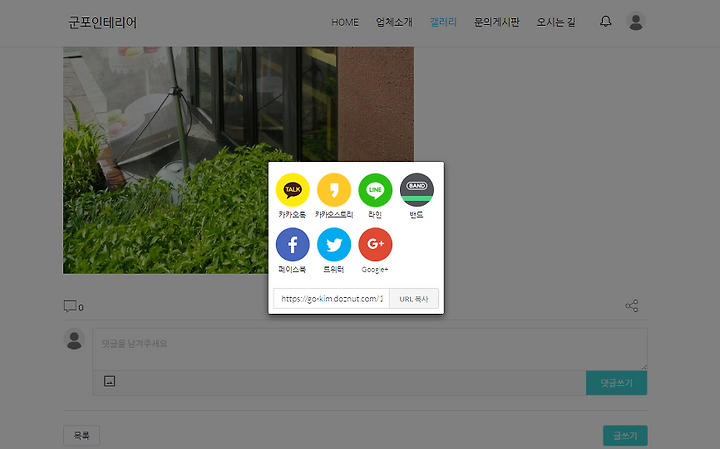Share the post on Facebook
720x449 pixels.
coord(292,245)
